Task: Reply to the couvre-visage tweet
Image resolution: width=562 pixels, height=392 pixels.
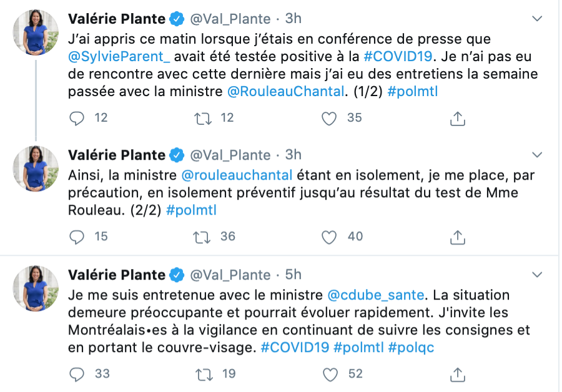Action: pyautogui.click(x=77, y=374)
